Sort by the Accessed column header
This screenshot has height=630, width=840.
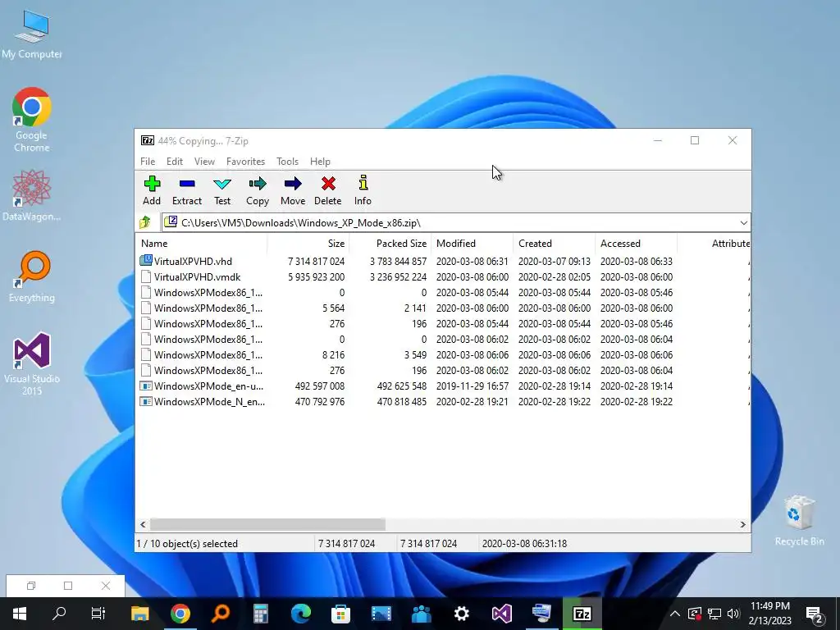pos(636,243)
